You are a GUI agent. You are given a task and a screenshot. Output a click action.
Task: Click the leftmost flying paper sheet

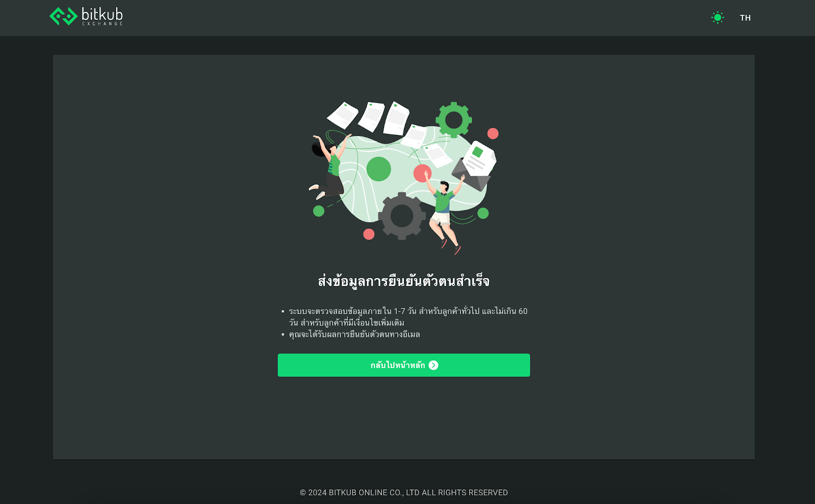click(x=343, y=115)
